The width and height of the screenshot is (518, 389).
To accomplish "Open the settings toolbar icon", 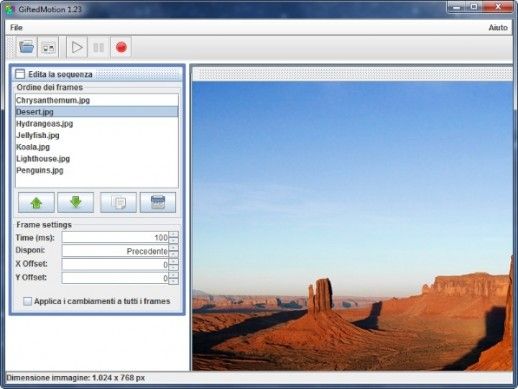I will tap(48, 47).
